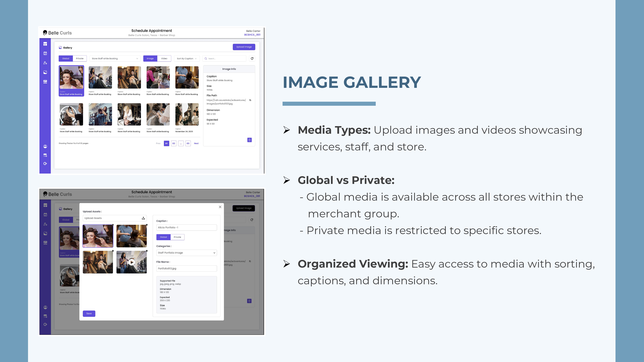Click the logout icon at bottom of top sidebar
The width and height of the screenshot is (644, 362).
coord(45,164)
